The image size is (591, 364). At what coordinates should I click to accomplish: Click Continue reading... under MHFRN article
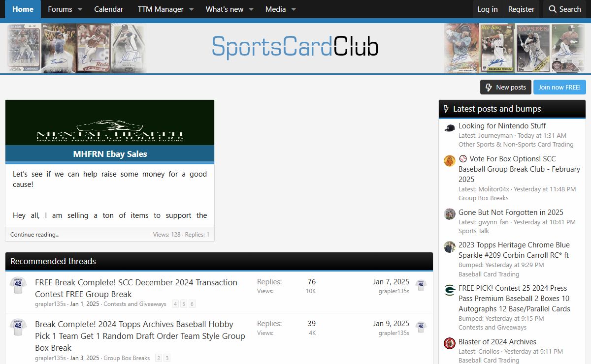(35, 235)
